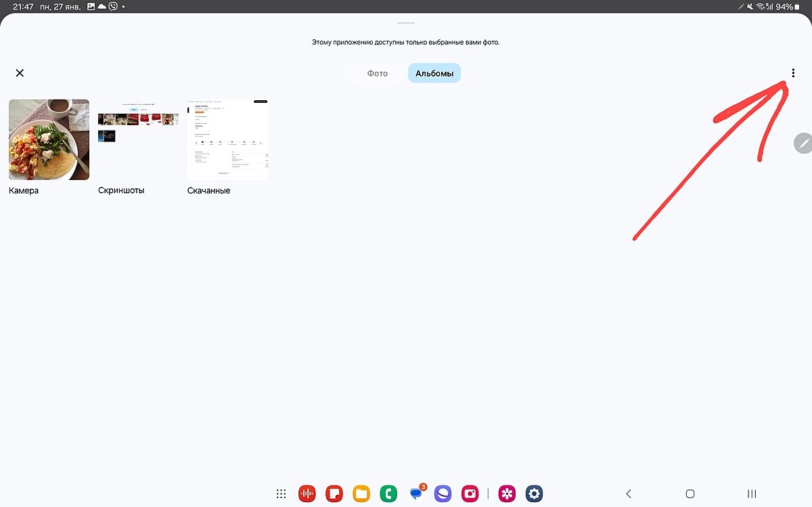
Task: Close the photo picker with X
Action: pos(20,73)
